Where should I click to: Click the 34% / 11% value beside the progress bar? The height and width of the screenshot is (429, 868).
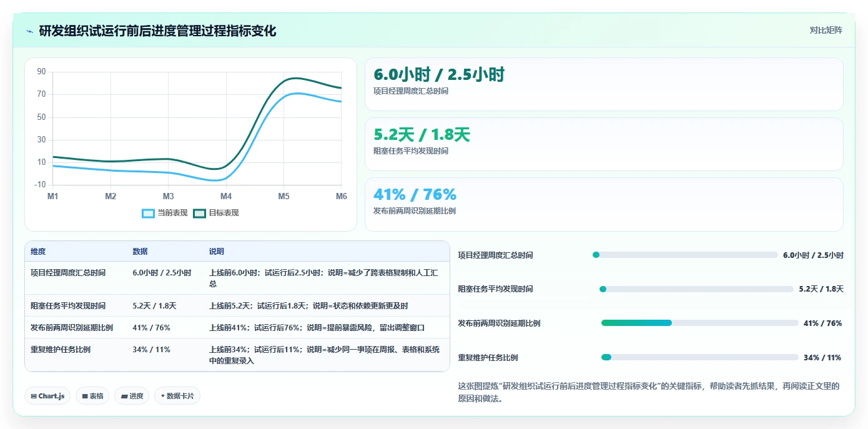coord(822,358)
